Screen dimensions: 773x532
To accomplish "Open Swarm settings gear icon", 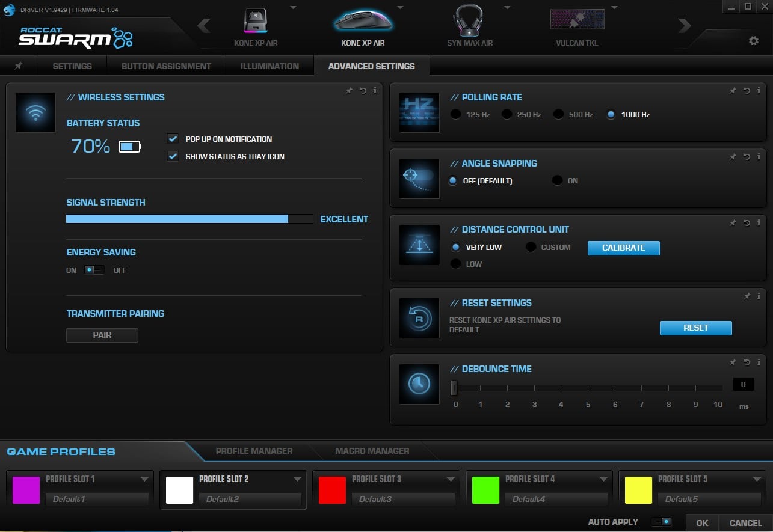I will pos(753,41).
